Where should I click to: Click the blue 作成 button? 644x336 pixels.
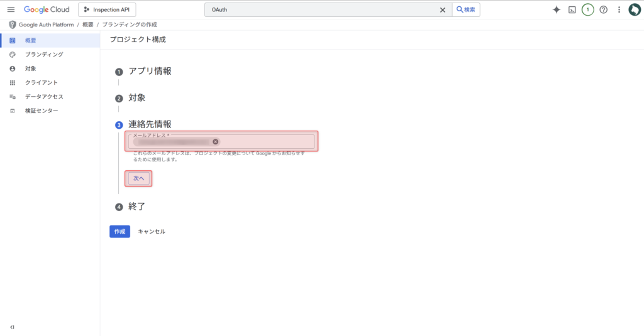pyautogui.click(x=119, y=231)
